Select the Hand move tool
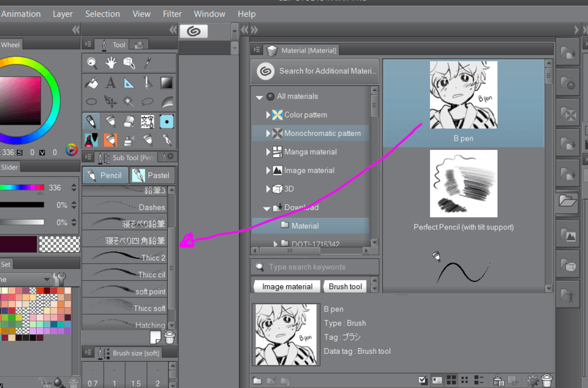This screenshot has width=588, height=388. pyautogui.click(x=111, y=63)
